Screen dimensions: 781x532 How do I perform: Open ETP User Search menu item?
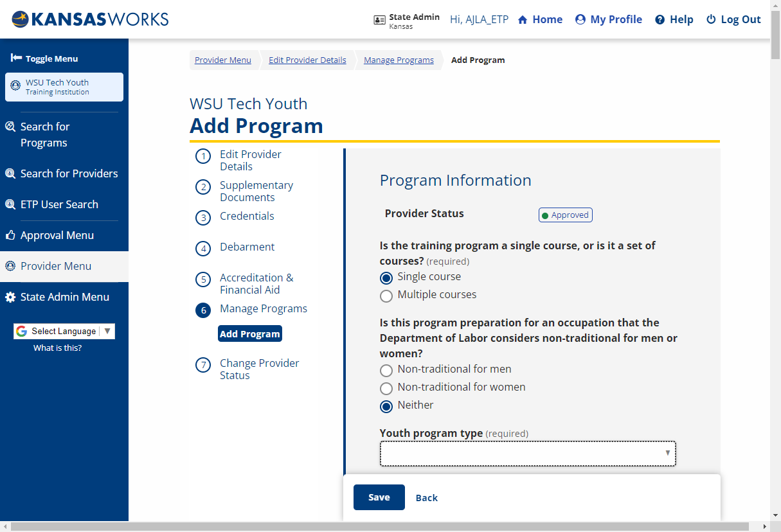click(64, 204)
